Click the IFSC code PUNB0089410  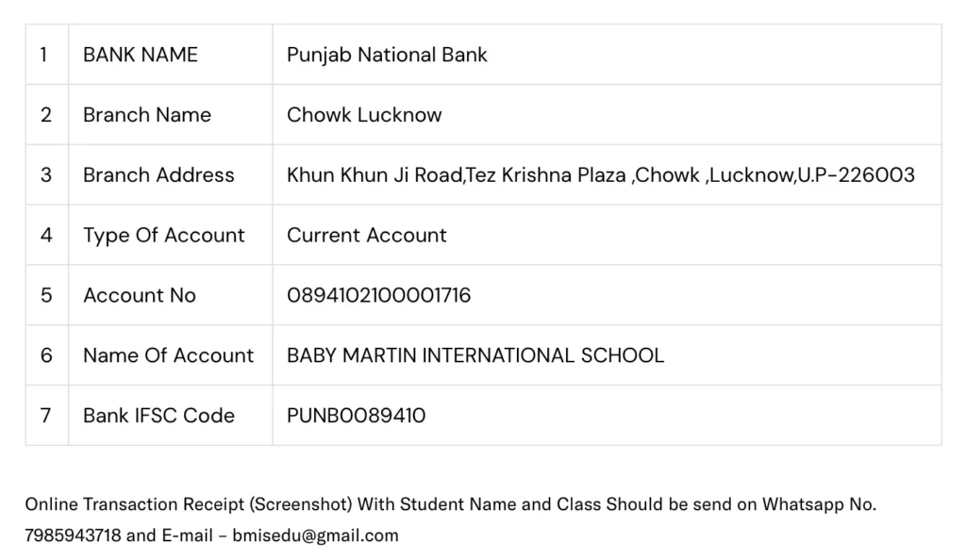[356, 415]
